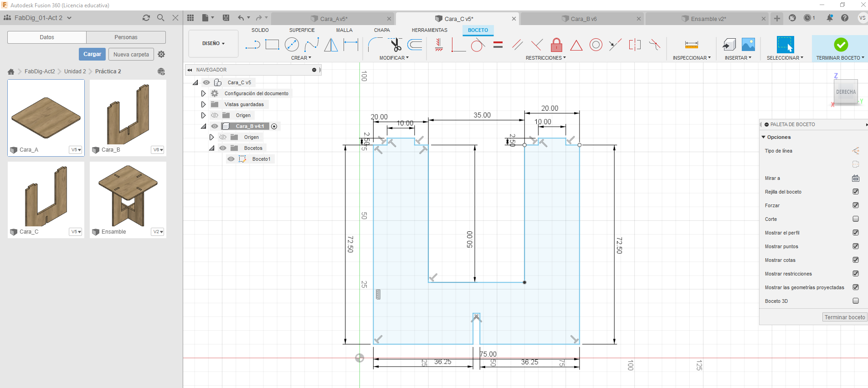Select the Offset modify tool
Viewport: 868px width, 388px height.
click(x=415, y=45)
